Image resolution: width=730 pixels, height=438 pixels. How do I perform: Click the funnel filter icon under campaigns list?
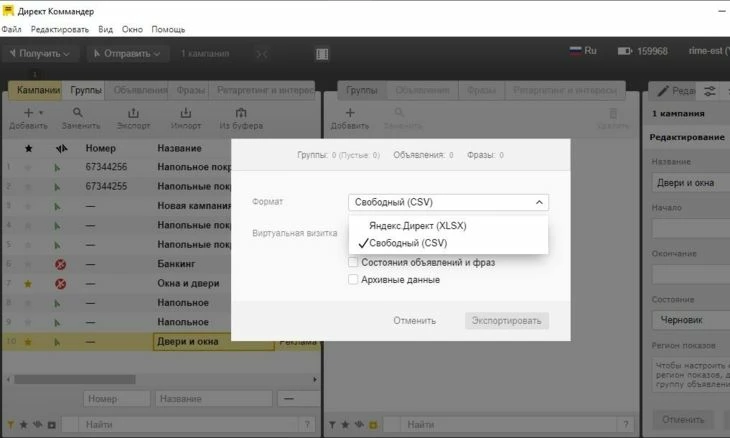click(10, 425)
